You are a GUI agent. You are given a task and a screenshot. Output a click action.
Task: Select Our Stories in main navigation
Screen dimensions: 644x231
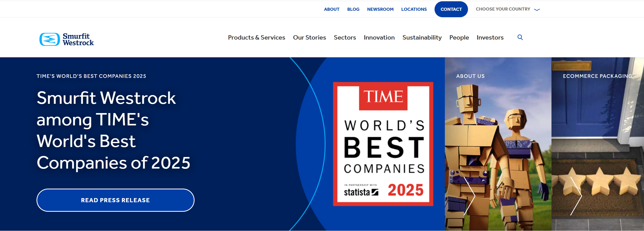pyautogui.click(x=309, y=38)
